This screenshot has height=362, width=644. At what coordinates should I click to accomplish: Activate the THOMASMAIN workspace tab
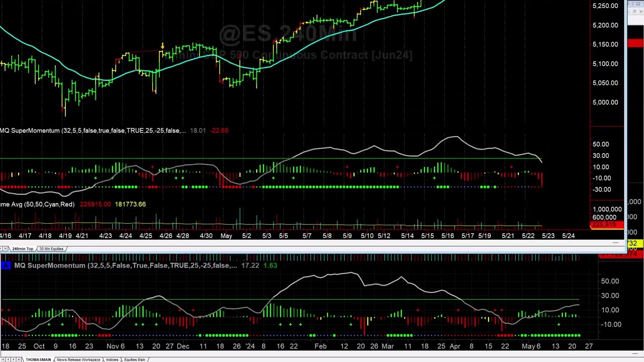[38, 359]
